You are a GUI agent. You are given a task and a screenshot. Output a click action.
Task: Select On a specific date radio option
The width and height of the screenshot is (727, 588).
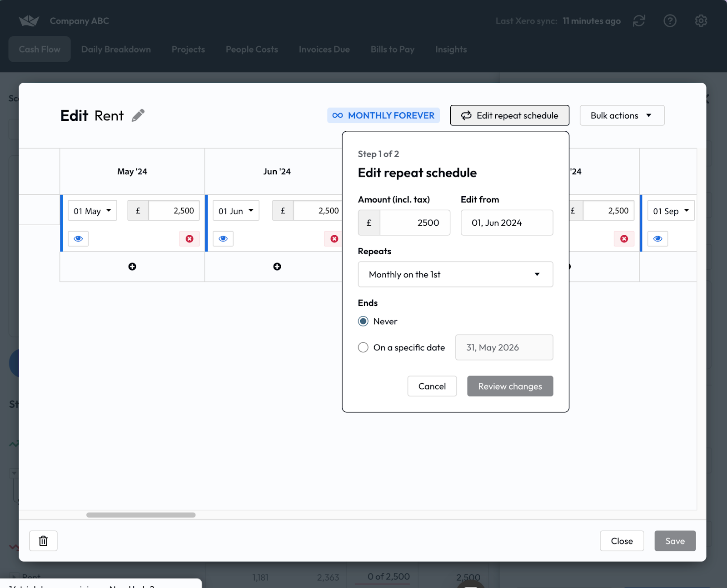coord(363,348)
